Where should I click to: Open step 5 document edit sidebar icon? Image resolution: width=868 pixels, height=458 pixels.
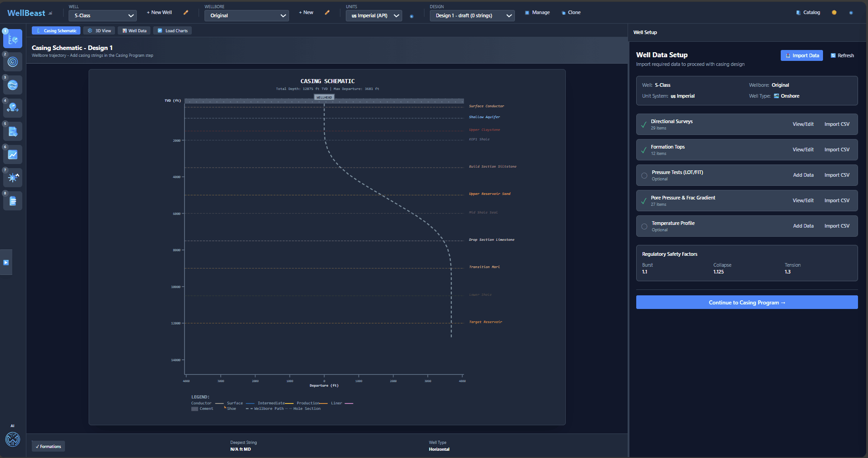click(13, 132)
